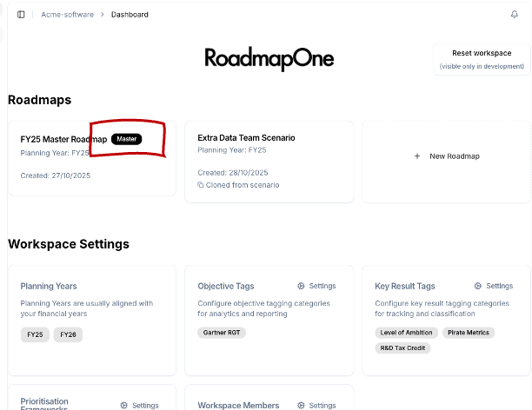Image resolution: width=532 pixels, height=410 pixels.
Task: Click the gear icon beside Objective Tags
Action: [301, 286]
